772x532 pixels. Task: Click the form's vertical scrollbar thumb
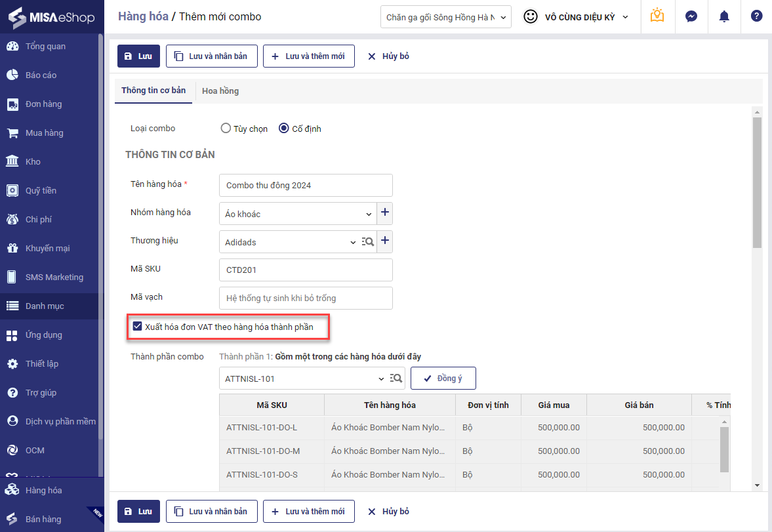pos(757,182)
